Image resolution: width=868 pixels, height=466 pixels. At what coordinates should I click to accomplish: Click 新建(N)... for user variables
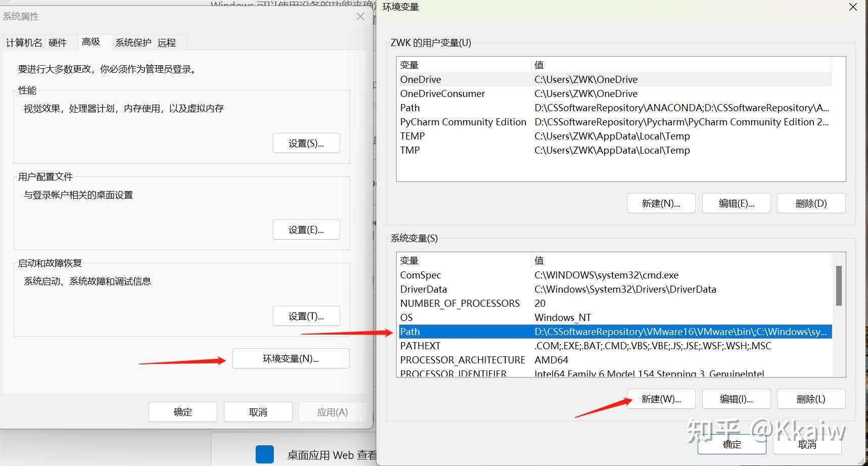click(x=661, y=203)
